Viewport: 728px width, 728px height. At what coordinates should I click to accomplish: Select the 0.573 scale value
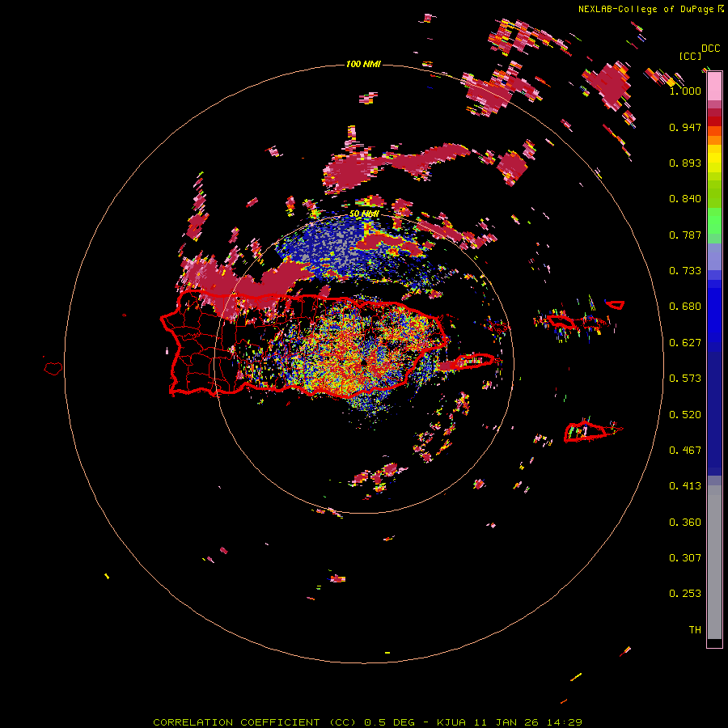coord(685,379)
